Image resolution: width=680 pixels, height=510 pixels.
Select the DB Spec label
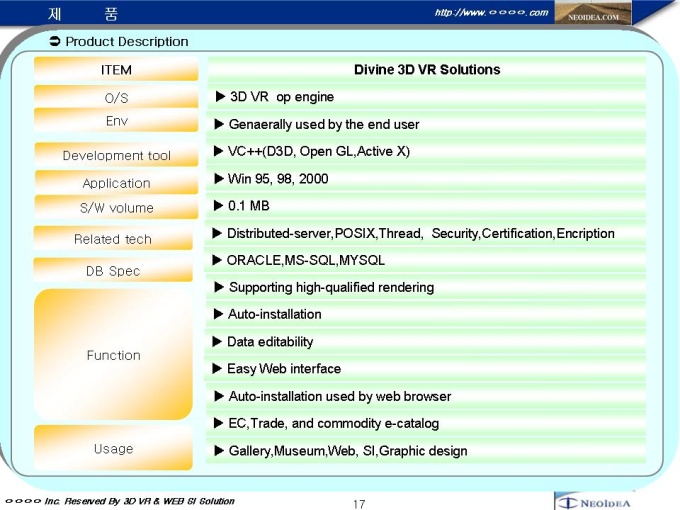[x=114, y=271]
